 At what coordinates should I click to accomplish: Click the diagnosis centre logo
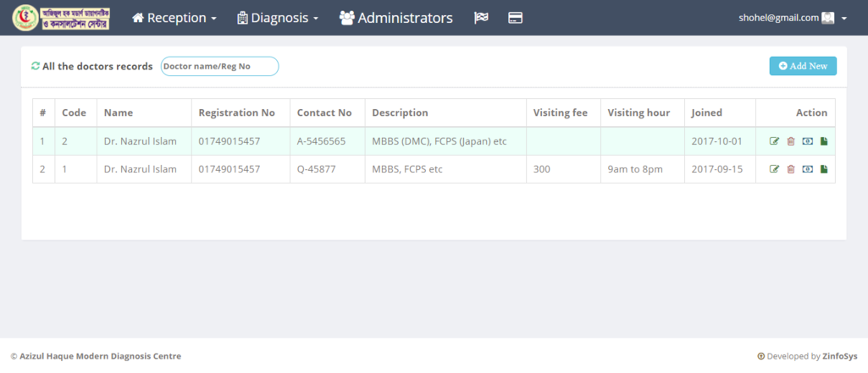coord(60,18)
